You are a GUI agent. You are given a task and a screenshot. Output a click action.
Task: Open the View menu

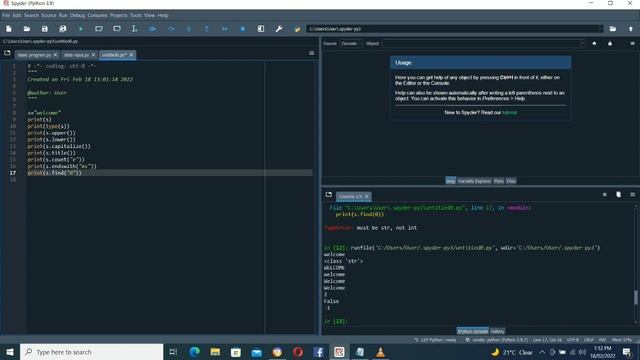coord(149,15)
